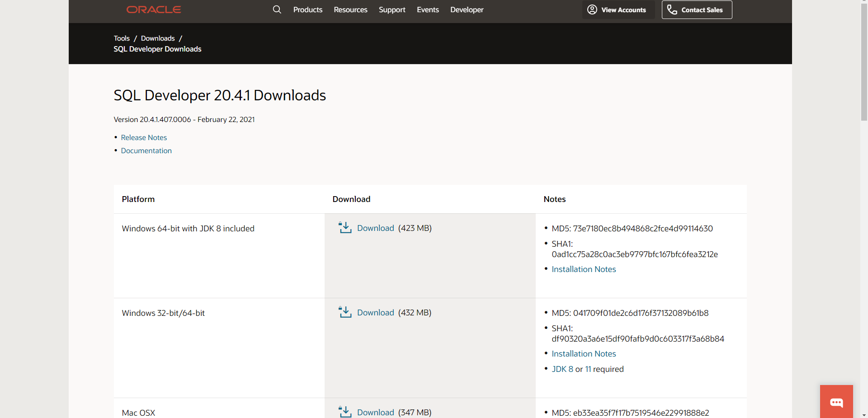Open the Support menu
The image size is (868, 418).
point(392,9)
